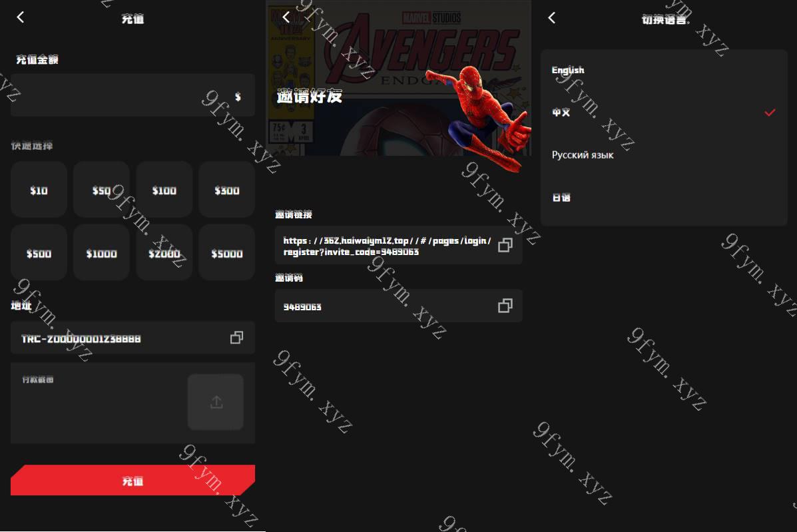Viewport: 797px width, 532px height.
Task: Click the TRC-Z address text
Action: pos(81,339)
